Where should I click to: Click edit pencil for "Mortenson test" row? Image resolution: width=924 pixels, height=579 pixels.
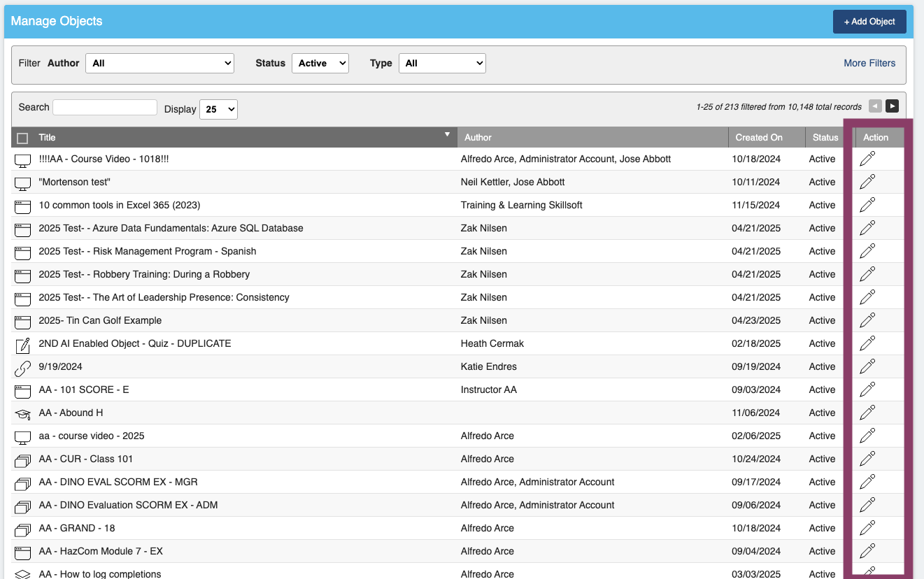pos(867,182)
